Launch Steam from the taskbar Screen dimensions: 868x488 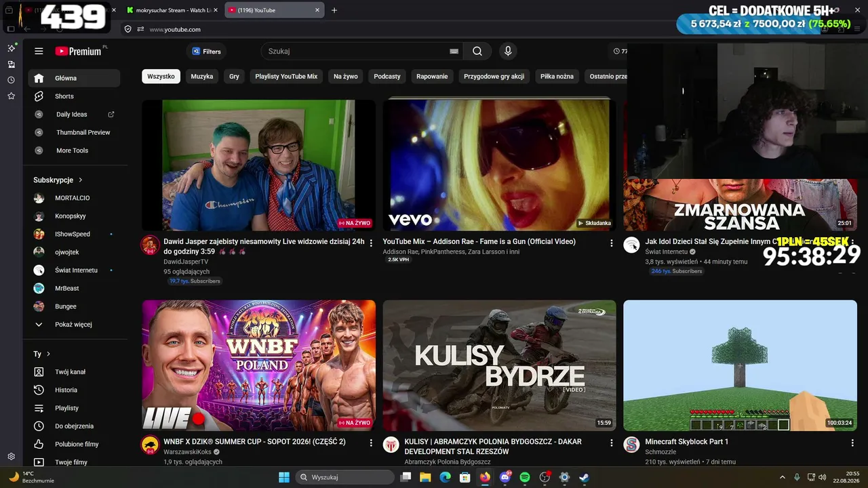click(x=584, y=477)
